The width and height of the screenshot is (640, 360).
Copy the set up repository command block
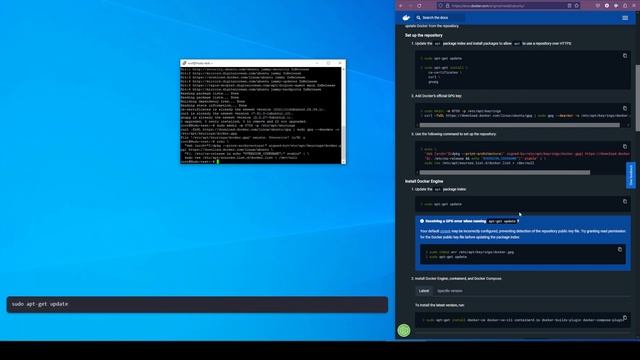(x=625, y=146)
